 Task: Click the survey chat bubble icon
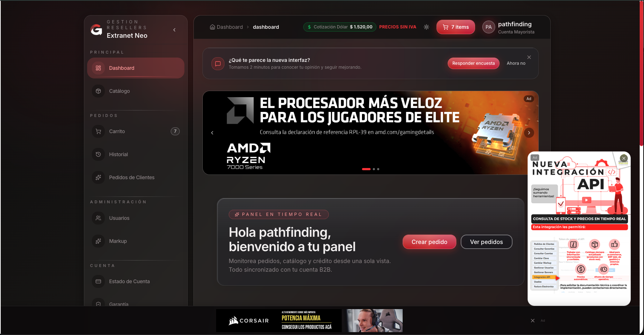[218, 64]
